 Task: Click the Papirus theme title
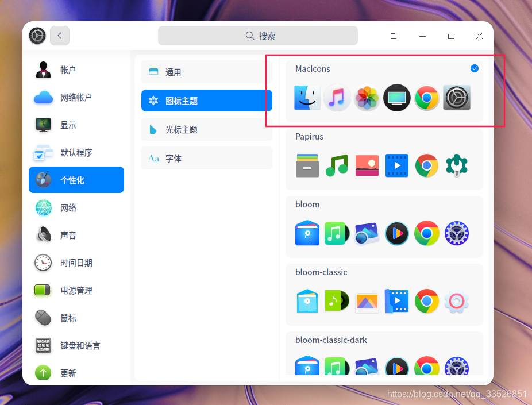click(309, 137)
